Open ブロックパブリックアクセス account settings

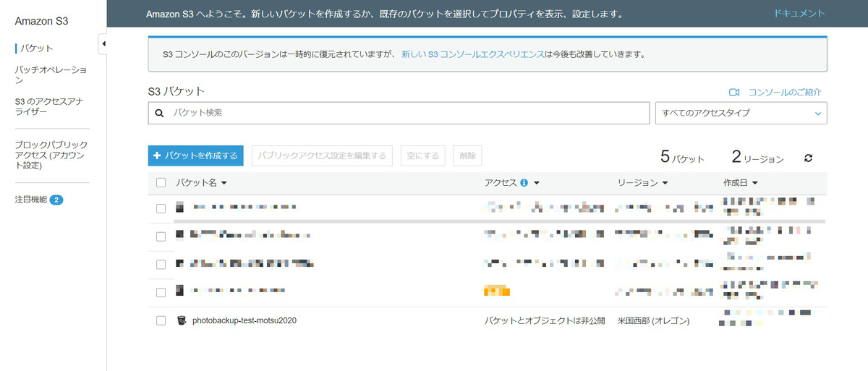[51, 155]
